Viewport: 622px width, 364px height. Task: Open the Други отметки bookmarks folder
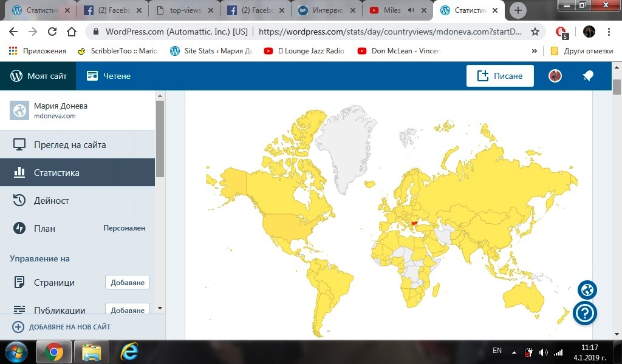pyautogui.click(x=579, y=51)
